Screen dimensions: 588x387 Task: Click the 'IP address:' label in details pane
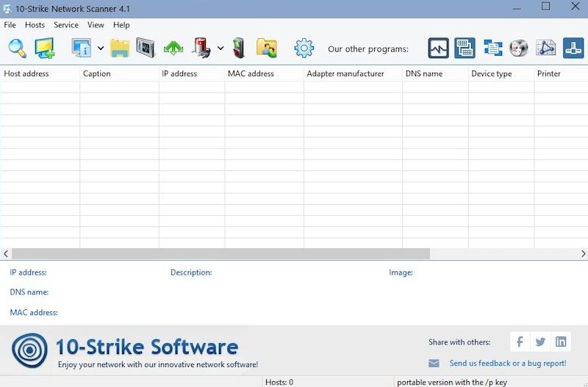29,272
